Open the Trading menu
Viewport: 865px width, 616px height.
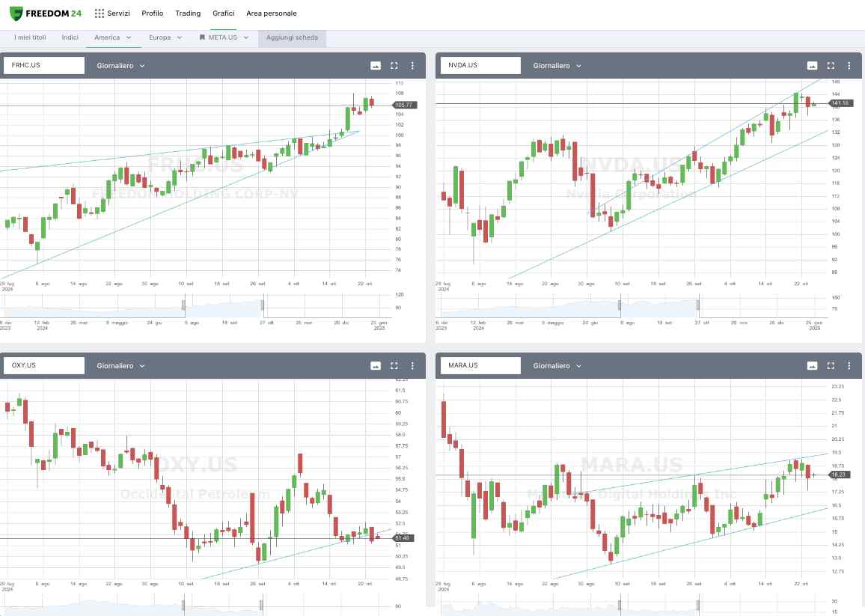(188, 13)
